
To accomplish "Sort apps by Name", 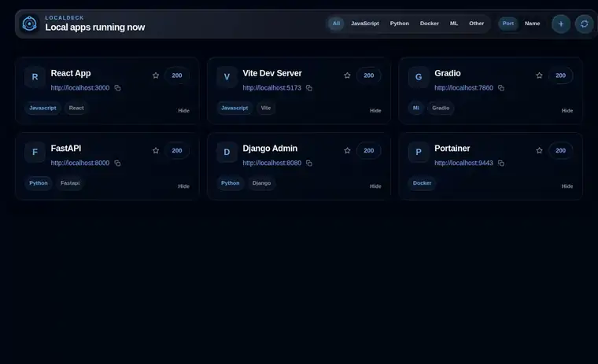I will 532,24.
